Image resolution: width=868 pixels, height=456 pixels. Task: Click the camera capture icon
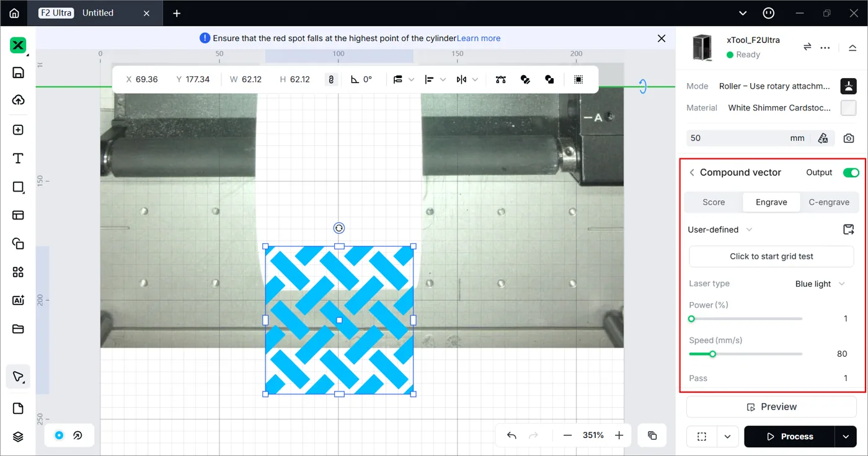pyautogui.click(x=849, y=138)
